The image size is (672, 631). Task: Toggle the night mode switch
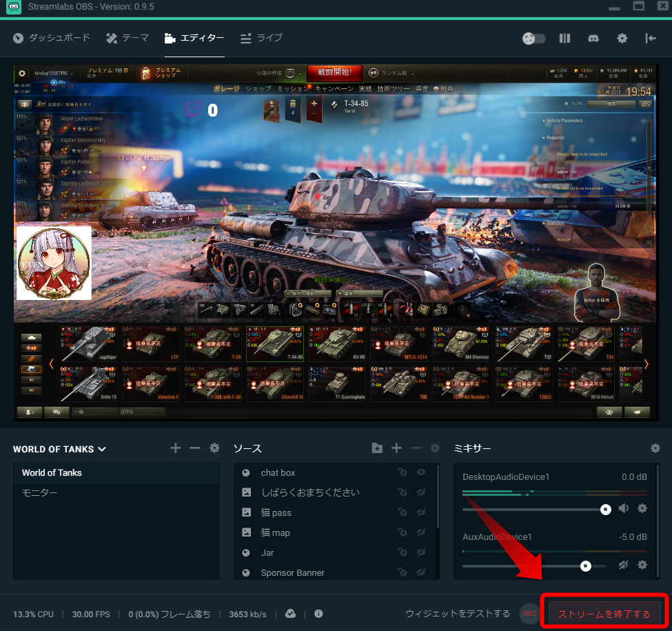click(533, 39)
